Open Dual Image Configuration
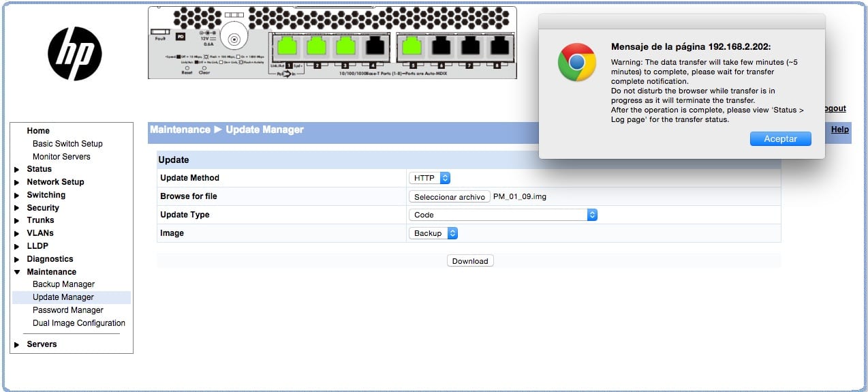The height and width of the screenshot is (392, 868). pyautogui.click(x=79, y=323)
